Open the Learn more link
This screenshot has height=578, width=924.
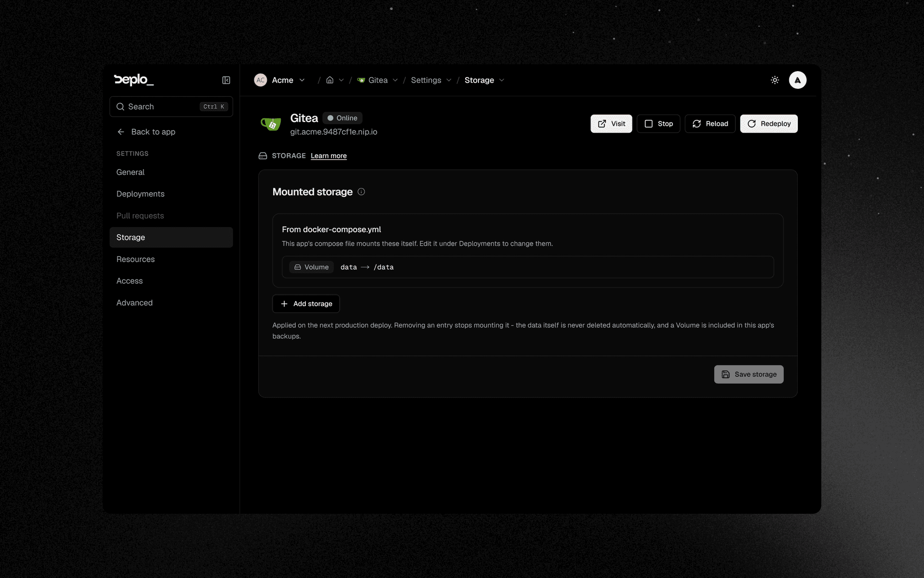329,156
